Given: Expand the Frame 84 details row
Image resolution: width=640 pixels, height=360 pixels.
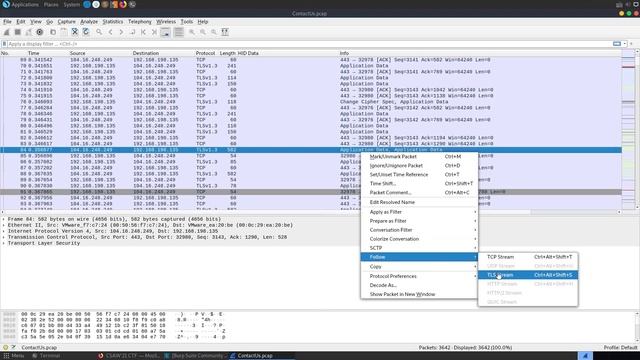Looking at the screenshot, I should 4,219.
